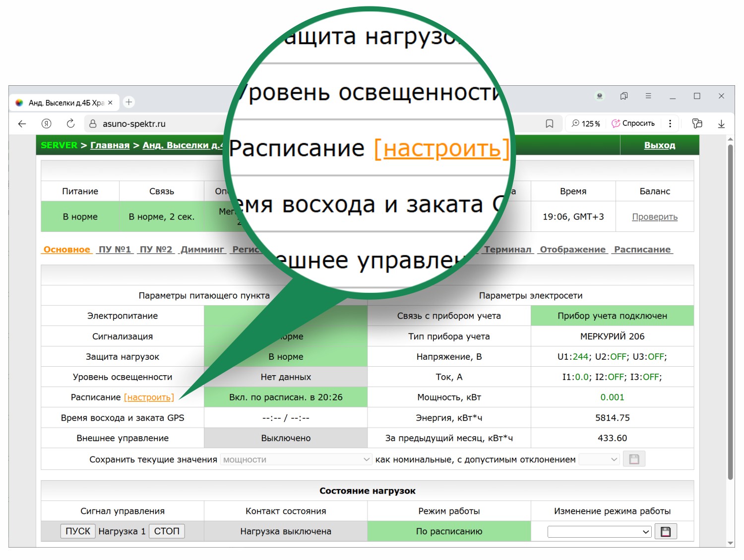Click the Выход logout link
Viewport: 744px width, 560px height.
point(660,145)
